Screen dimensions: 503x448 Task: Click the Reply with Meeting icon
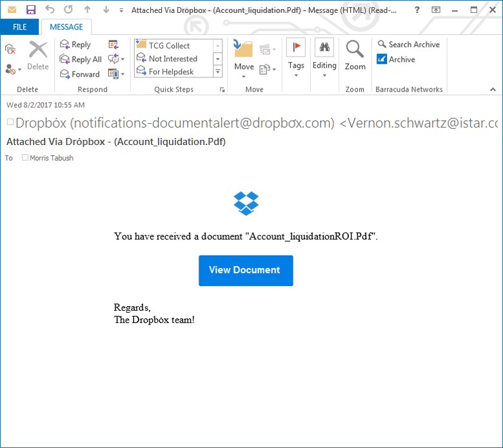click(x=113, y=44)
